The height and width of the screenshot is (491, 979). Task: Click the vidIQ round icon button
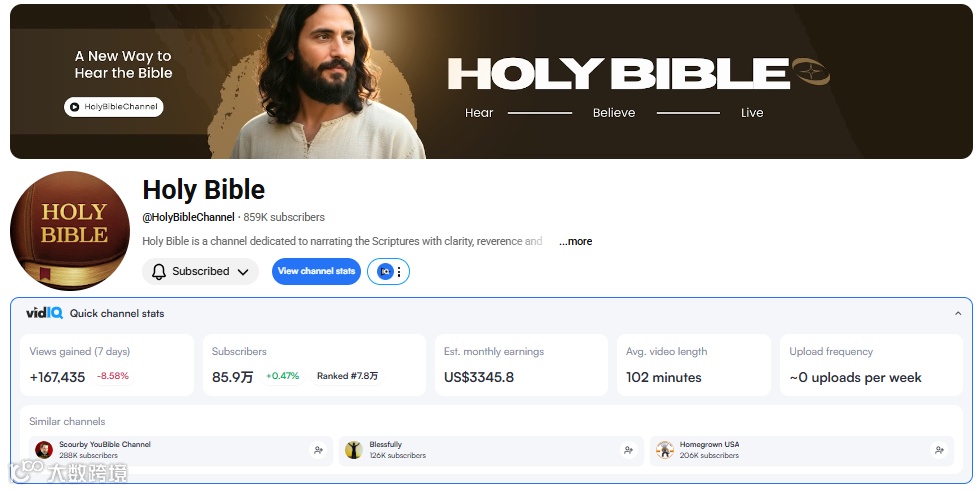pyautogui.click(x=385, y=272)
